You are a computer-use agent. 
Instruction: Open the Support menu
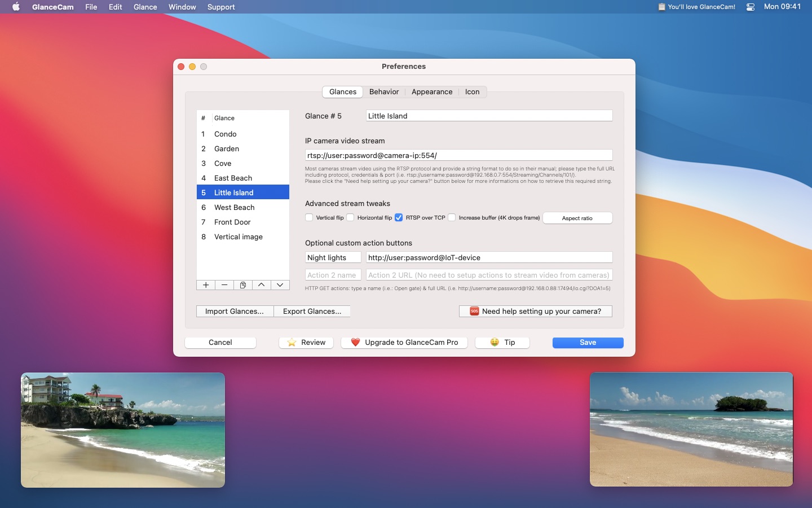(x=221, y=7)
